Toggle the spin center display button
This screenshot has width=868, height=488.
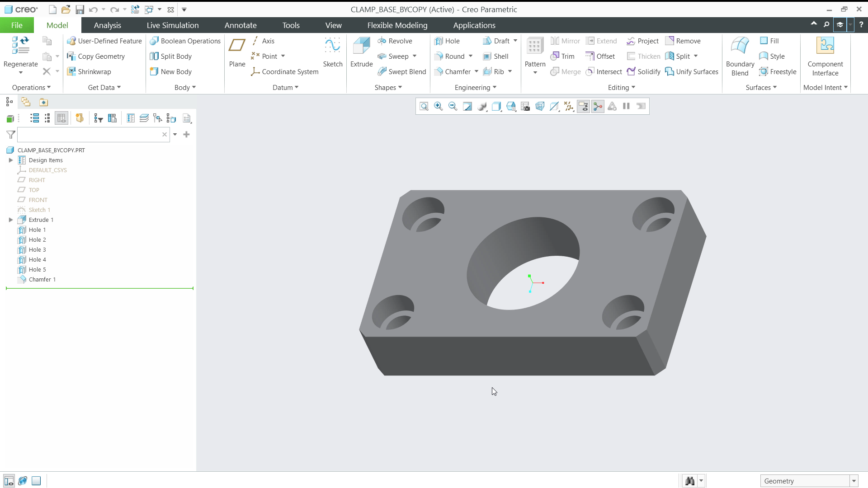pos(598,106)
